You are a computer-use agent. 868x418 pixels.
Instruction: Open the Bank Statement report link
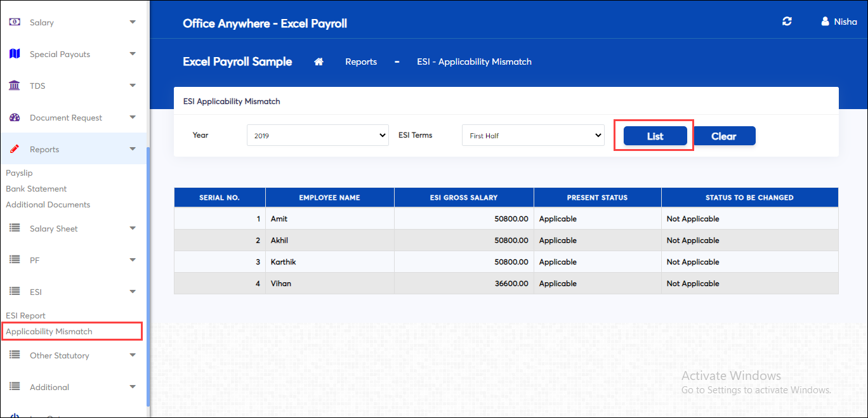point(36,188)
